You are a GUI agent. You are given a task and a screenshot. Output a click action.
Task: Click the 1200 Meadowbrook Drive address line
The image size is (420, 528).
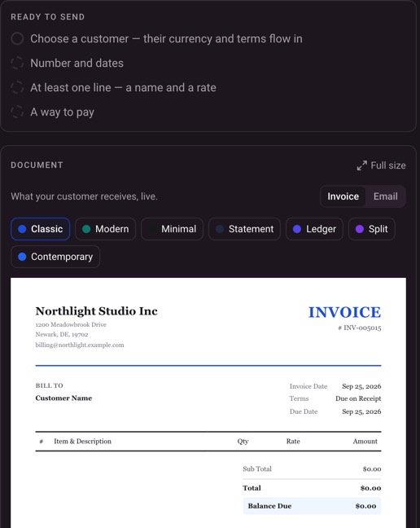point(71,324)
